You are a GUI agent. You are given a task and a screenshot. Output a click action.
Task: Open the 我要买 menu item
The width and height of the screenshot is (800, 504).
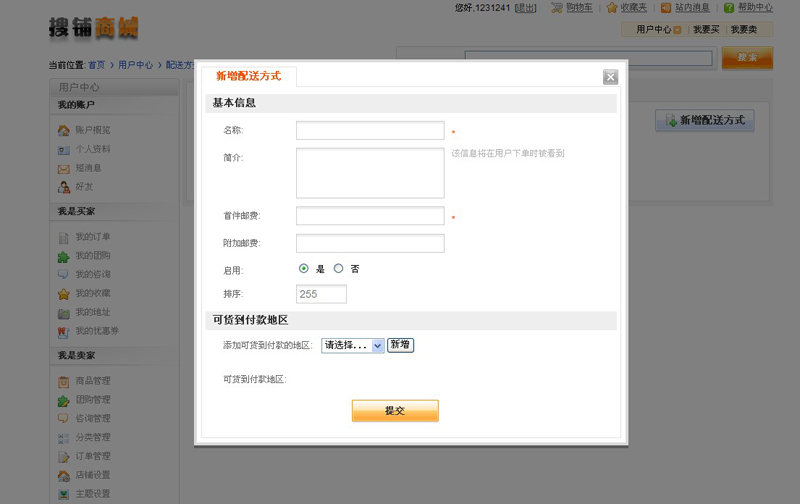(706, 30)
